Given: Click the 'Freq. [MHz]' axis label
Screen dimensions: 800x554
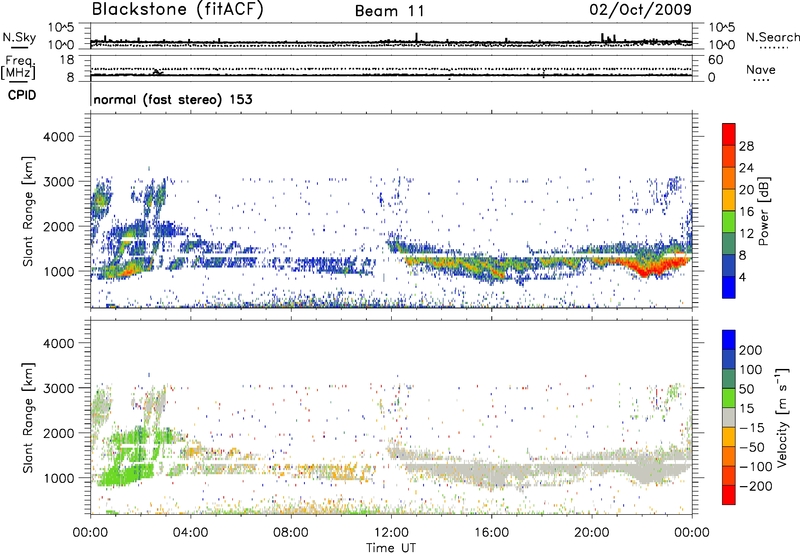Looking at the screenshot, I should tap(19, 68).
